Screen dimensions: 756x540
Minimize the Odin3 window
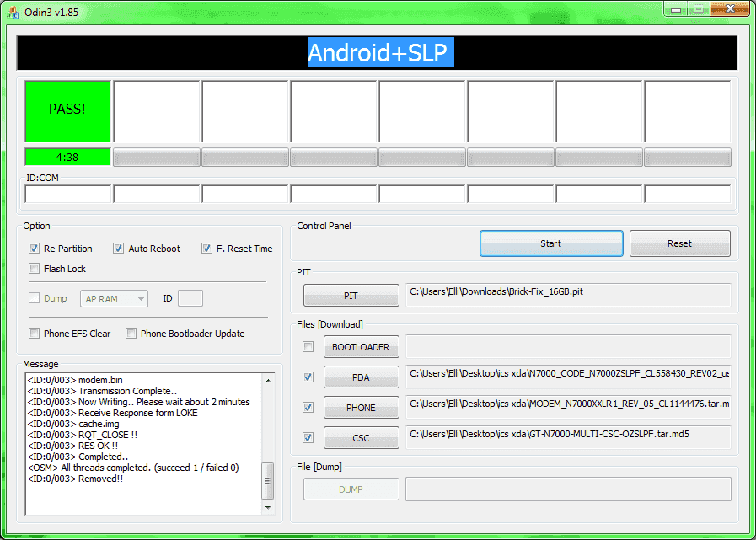coord(676,8)
